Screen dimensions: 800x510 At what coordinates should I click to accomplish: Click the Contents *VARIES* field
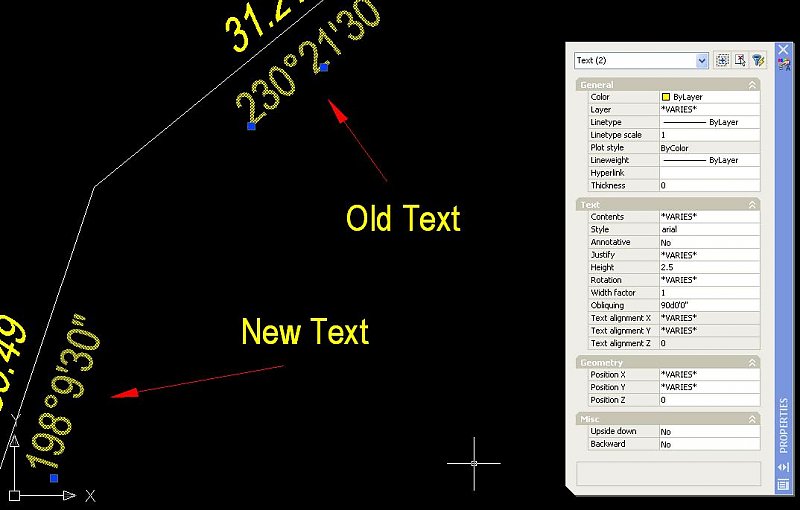click(709, 217)
